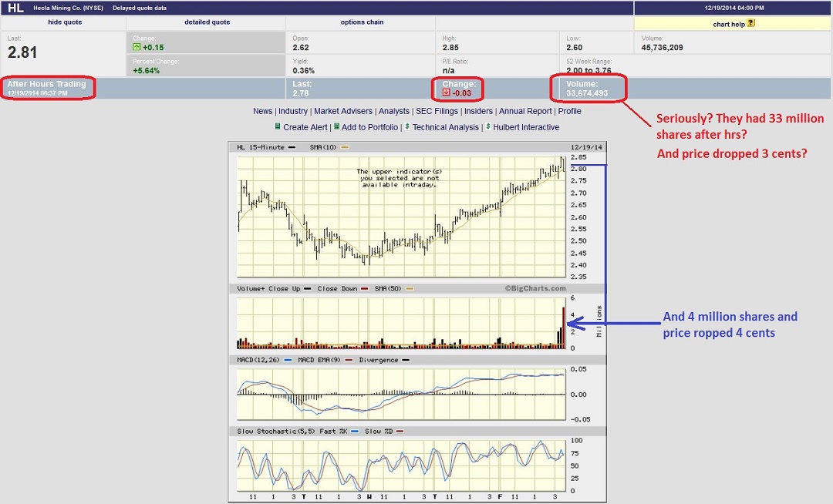Open the Insiders link
This screenshot has width=833, height=504.
pyautogui.click(x=478, y=111)
